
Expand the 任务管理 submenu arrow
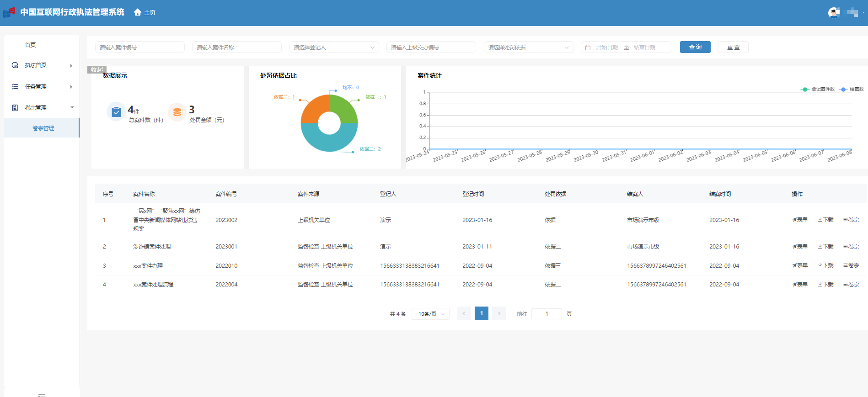pyautogui.click(x=71, y=87)
